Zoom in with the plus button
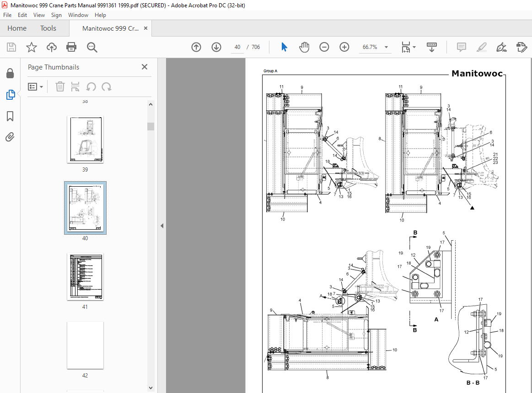This screenshot has width=532, height=393. (x=344, y=47)
